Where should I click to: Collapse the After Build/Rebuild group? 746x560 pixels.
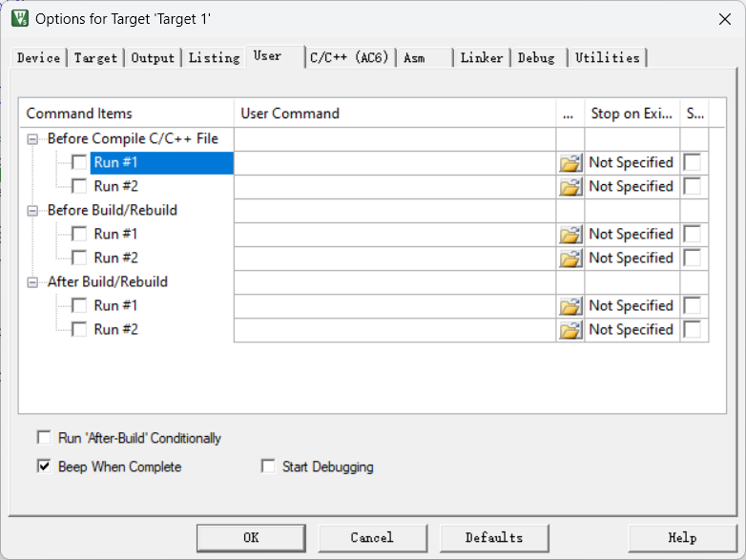(x=33, y=282)
